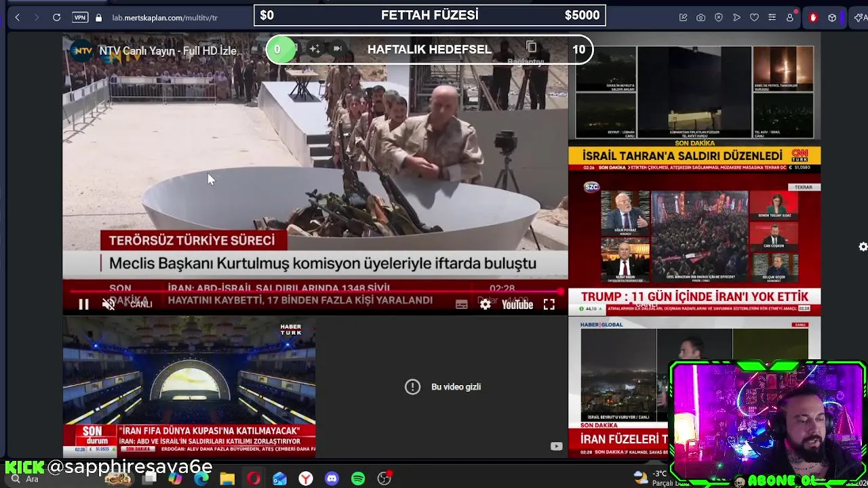
Task: Click the send flow arrow icon
Action: (736, 18)
